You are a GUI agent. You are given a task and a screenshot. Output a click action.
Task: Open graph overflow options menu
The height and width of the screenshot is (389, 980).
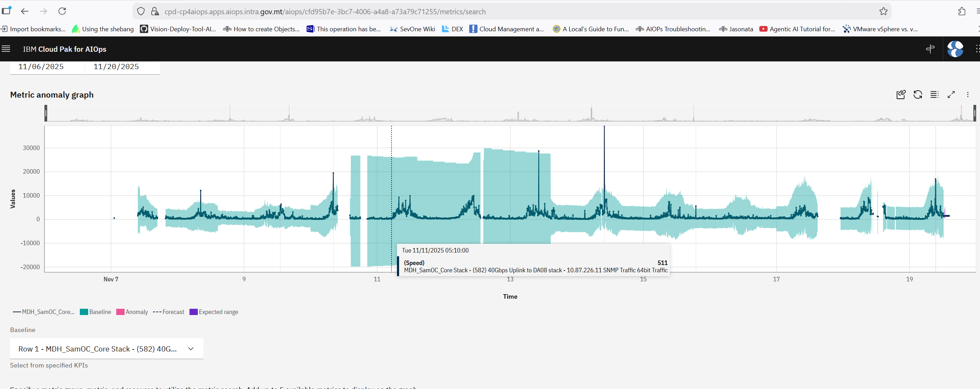968,94
